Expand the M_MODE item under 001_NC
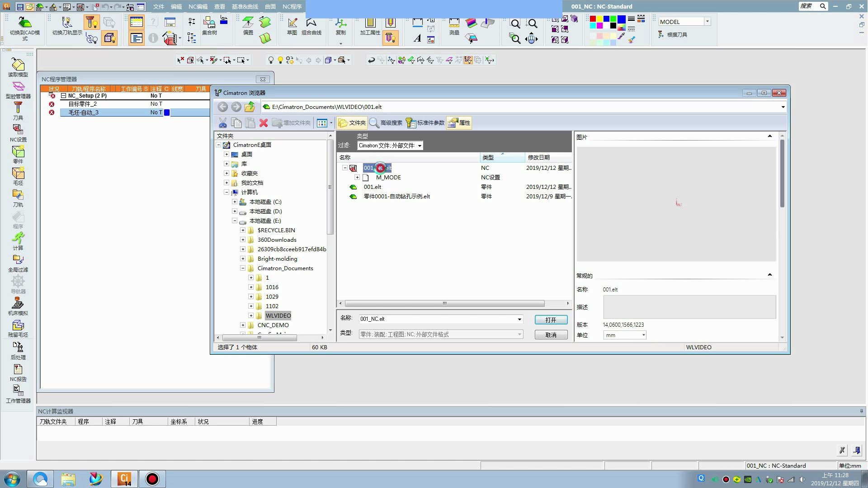Viewport: 868px width, 488px height. click(x=357, y=178)
